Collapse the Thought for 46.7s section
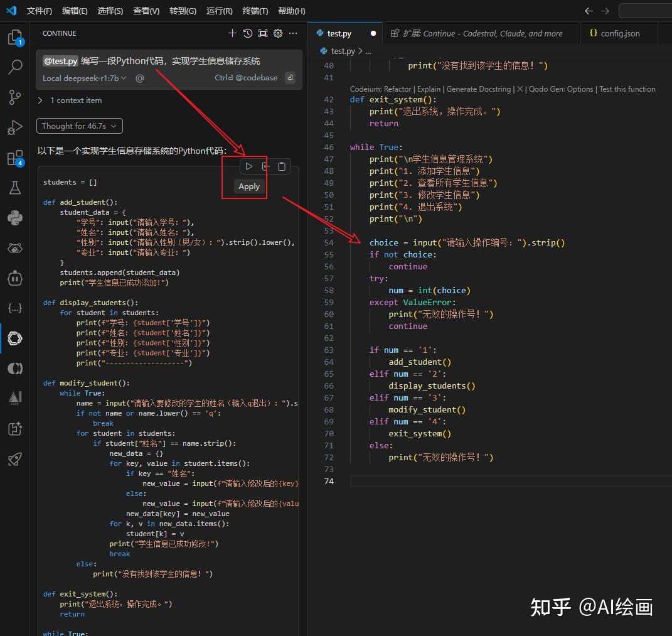Viewport: 672px width, 636px height. (79, 126)
